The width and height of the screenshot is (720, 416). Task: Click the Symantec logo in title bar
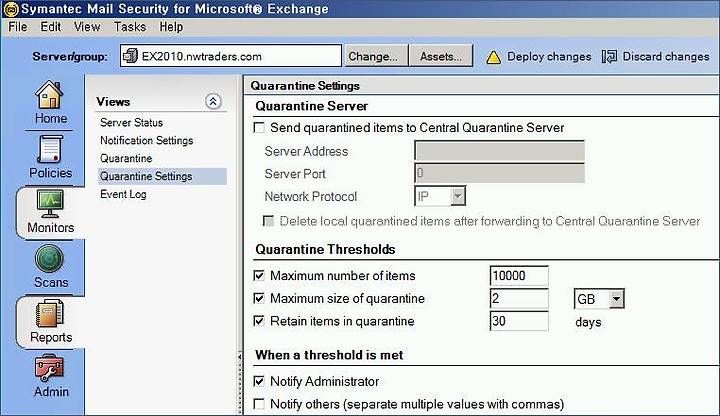coord(10,9)
